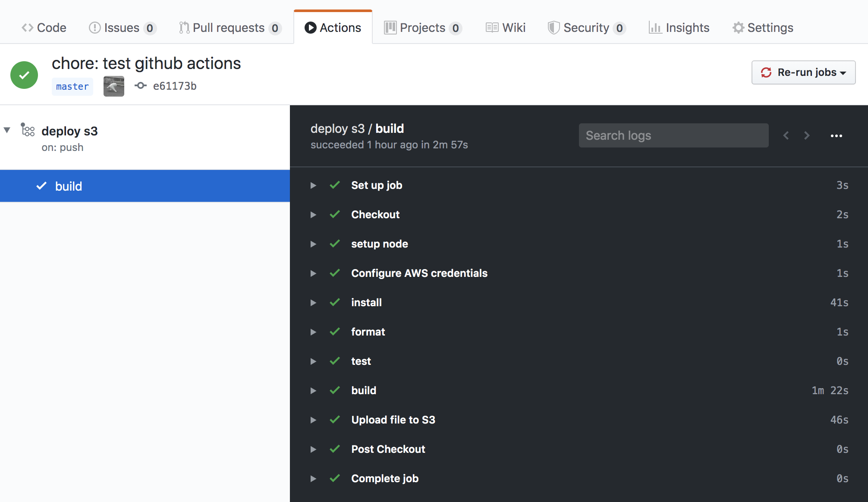This screenshot has height=502, width=868.
Task: Click the 46s upload duration
Action: click(840, 420)
